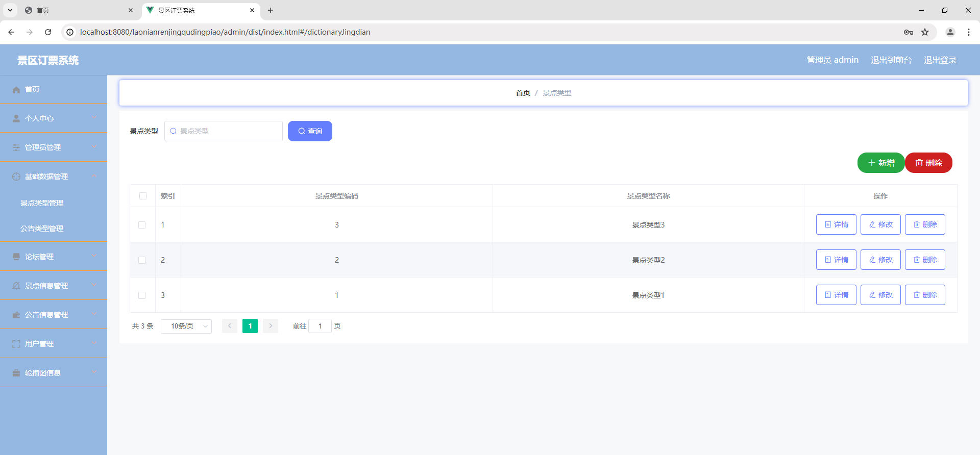Click the home icon beside 首页 in sidebar
Viewport: 980px width, 455px height.
(x=16, y=90)
